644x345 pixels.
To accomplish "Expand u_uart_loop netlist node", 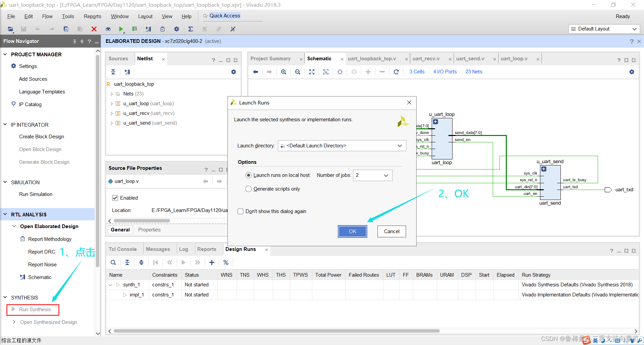I will point(111,104).
